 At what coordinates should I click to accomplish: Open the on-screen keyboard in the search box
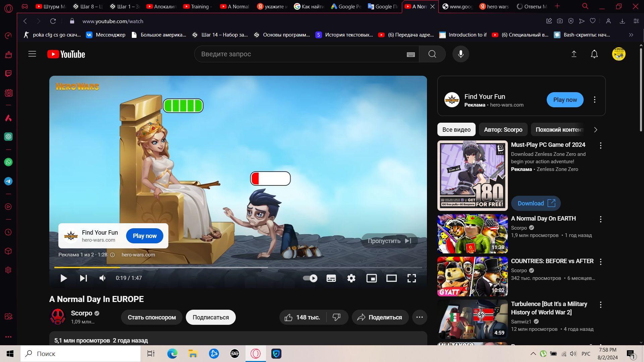pos(411,54)
